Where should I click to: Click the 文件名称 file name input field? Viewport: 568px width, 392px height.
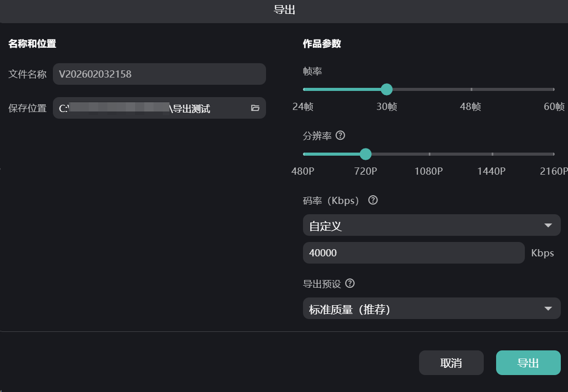pos(159,74)
